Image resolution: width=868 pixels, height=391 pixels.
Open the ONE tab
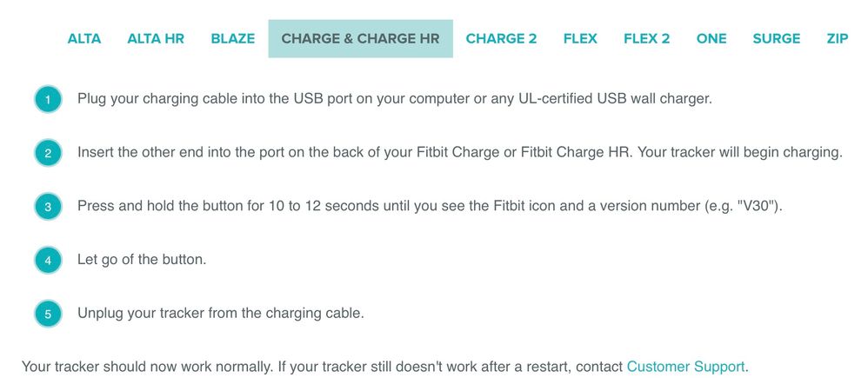pos(711,39)
